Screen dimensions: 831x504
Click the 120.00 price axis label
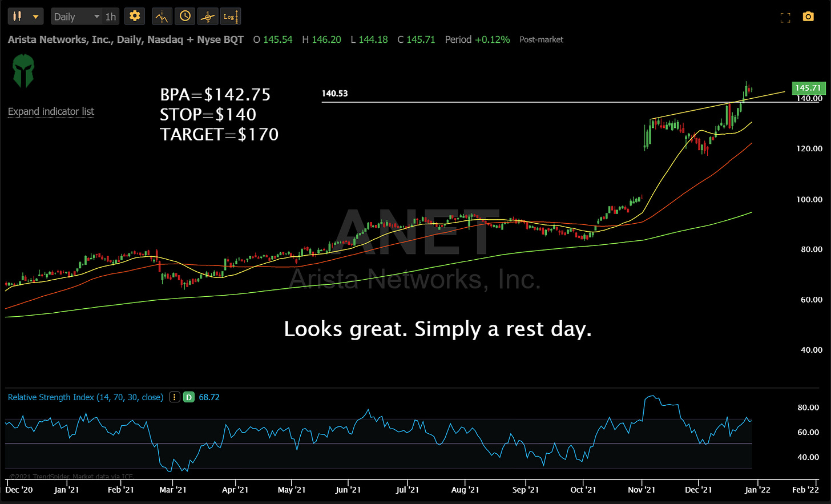coord(809,148)
